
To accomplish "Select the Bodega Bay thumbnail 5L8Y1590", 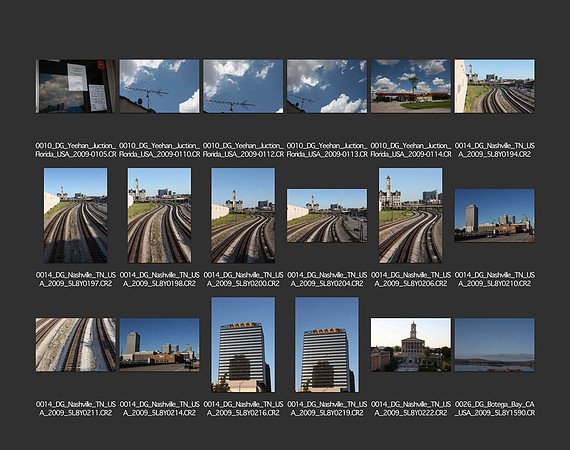I will (x=494, y=345).
